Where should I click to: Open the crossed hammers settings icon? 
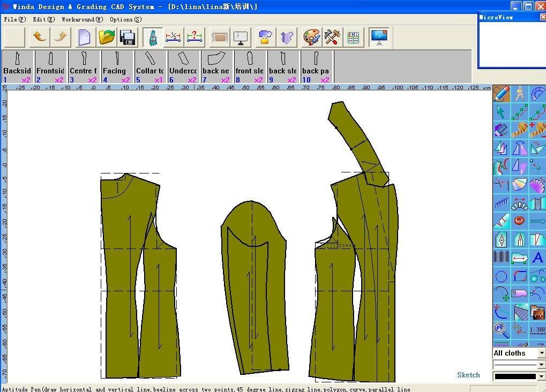tap(332, 37)
